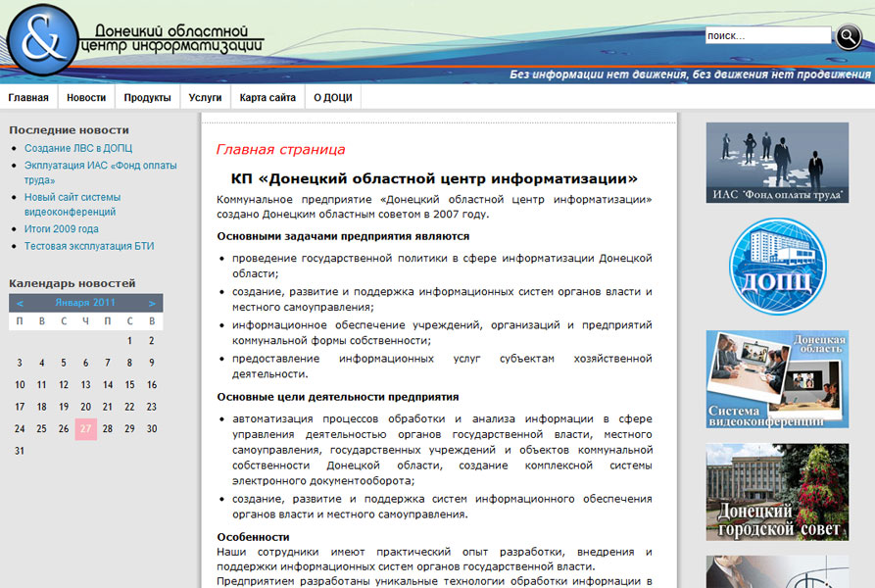
Task: Select the Услуги menu item
Action: [x=205, y=98]
